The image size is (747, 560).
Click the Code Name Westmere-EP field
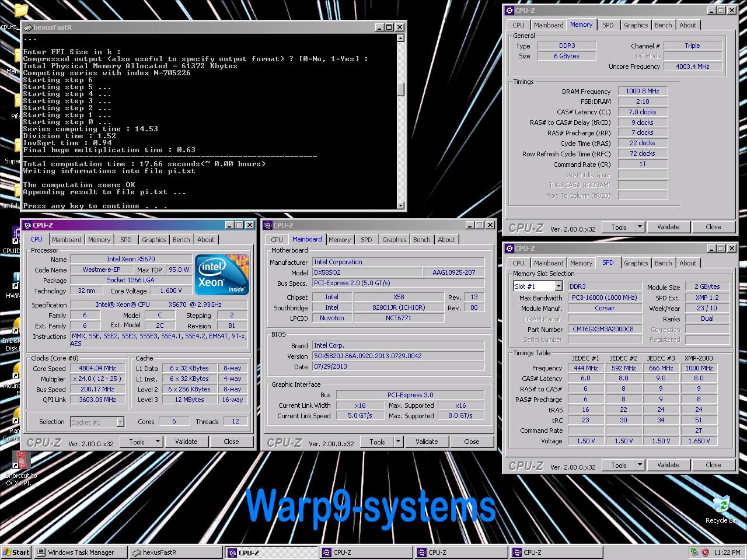coord(102,269)
